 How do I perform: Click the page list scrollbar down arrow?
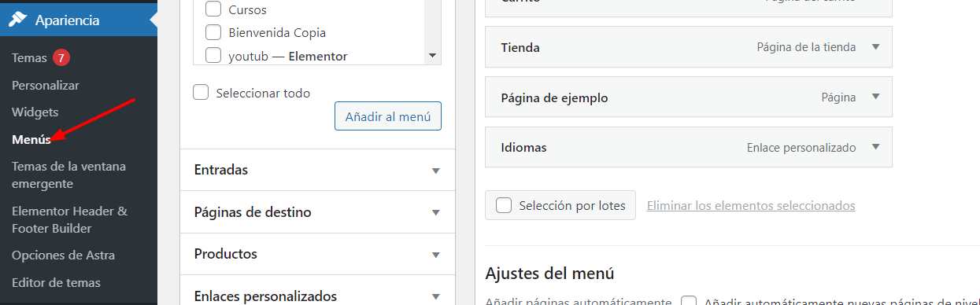click(x=431, y=56)
